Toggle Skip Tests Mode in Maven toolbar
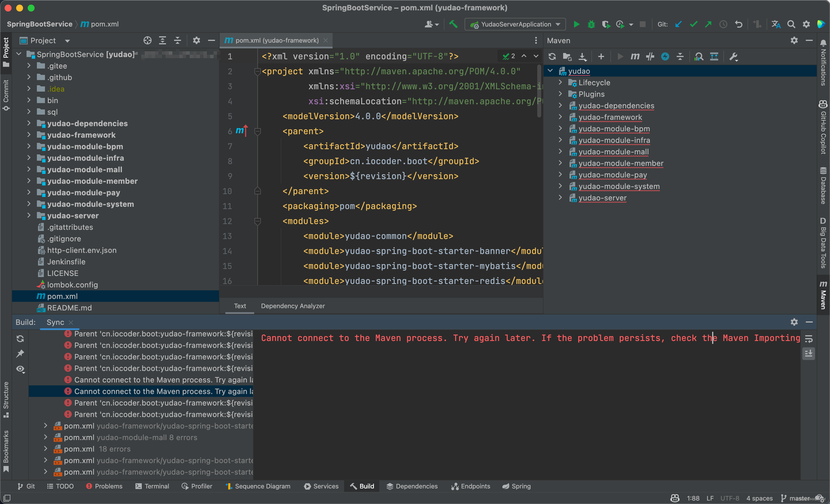The image size is (830, 504). (x=665, y=56)
